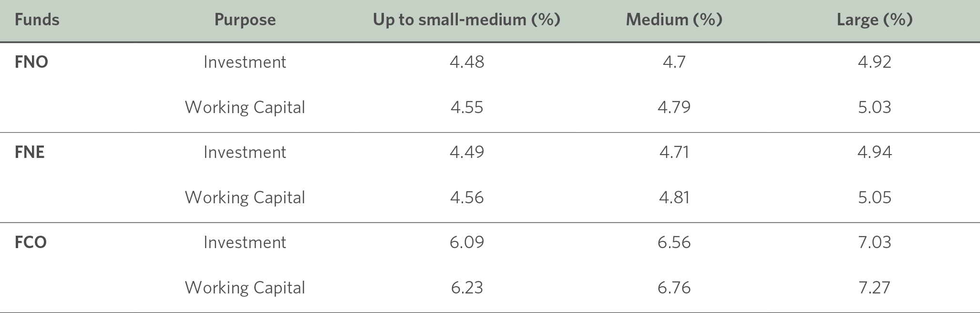Click the 7.03 FCO investment large value
The width and height of the screenshot is (980, 313).
click(x=874, y=242)
